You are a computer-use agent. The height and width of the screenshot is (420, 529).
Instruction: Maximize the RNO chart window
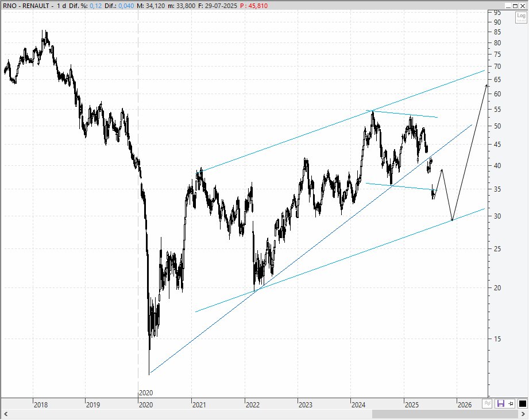pyautogui.click(x=515, y=6)
